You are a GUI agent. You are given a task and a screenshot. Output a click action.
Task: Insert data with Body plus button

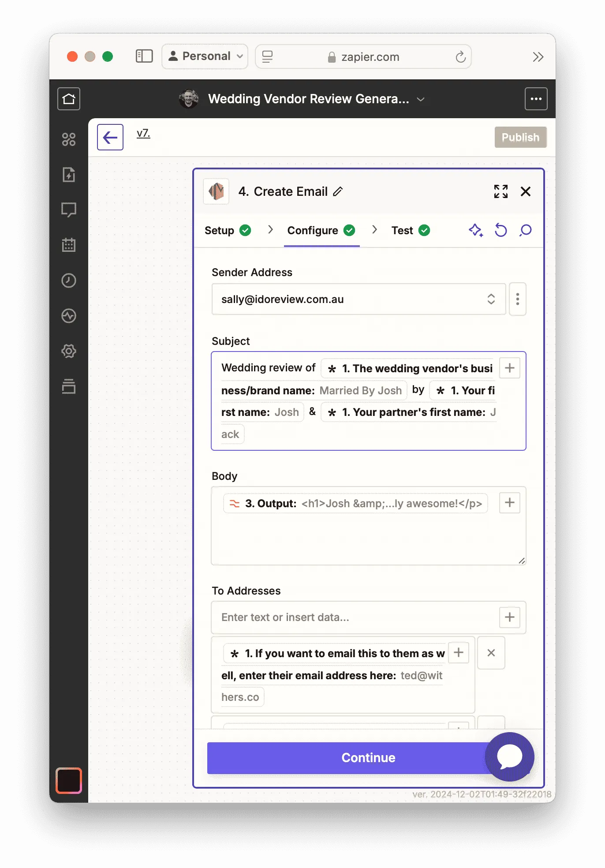point(510,503)
